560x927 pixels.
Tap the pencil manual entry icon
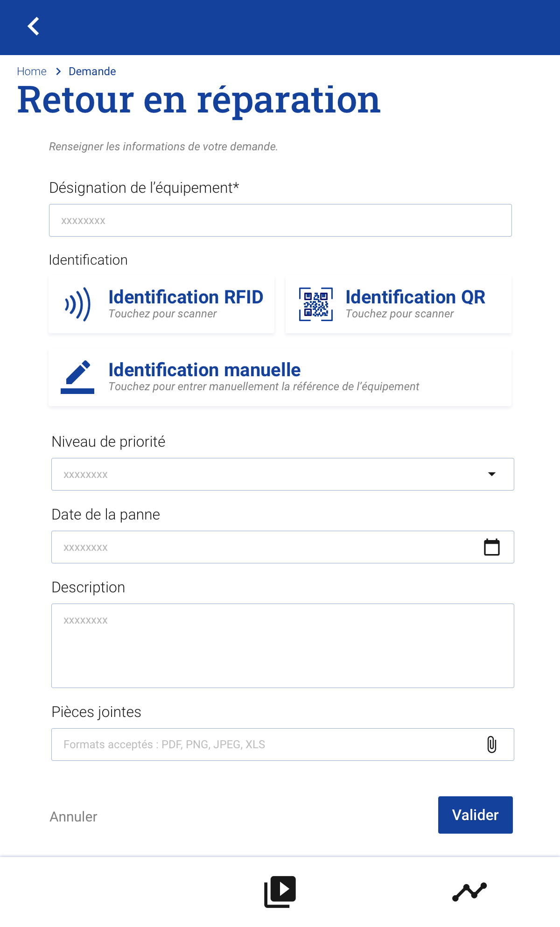[77, 377]
